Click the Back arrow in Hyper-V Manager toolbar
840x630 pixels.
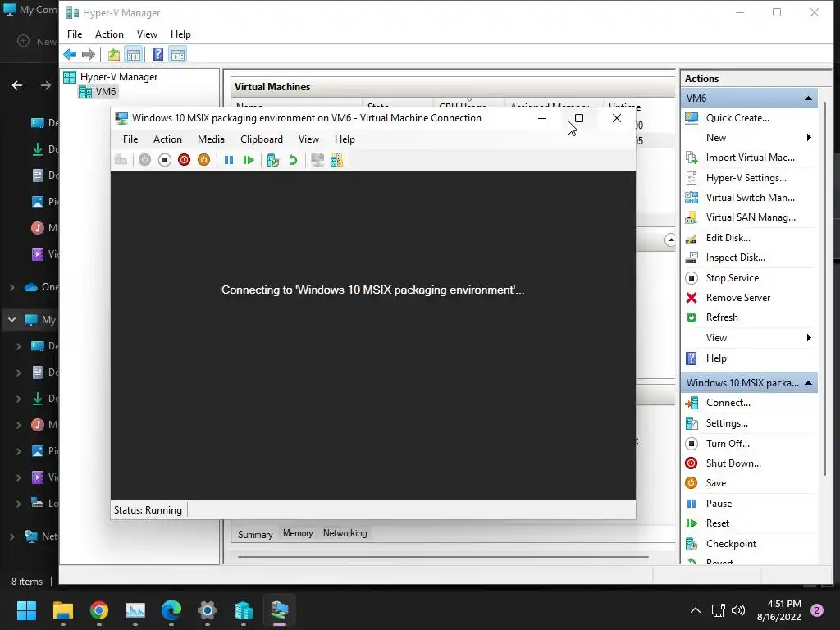point(70,54)
